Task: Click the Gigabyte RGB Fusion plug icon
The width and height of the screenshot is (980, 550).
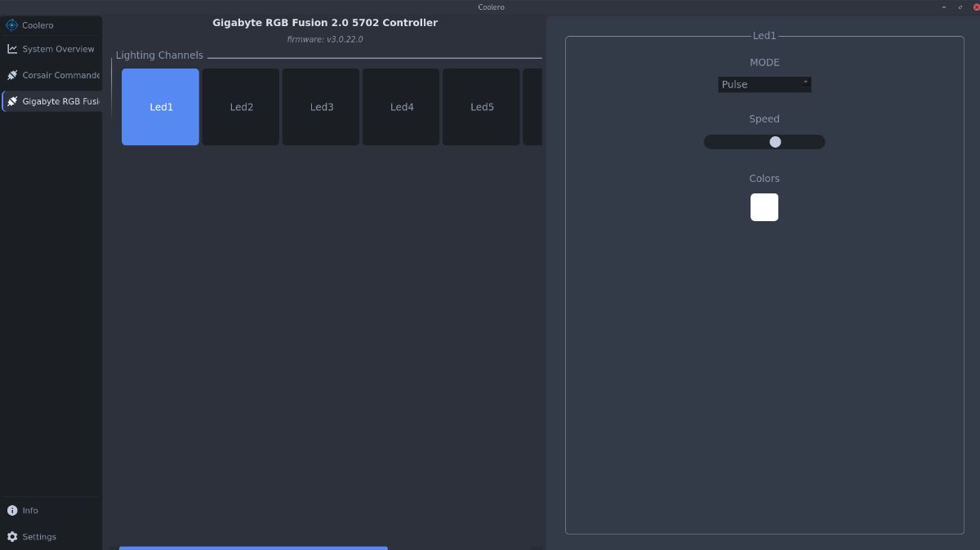Action: tap(12, 101)
